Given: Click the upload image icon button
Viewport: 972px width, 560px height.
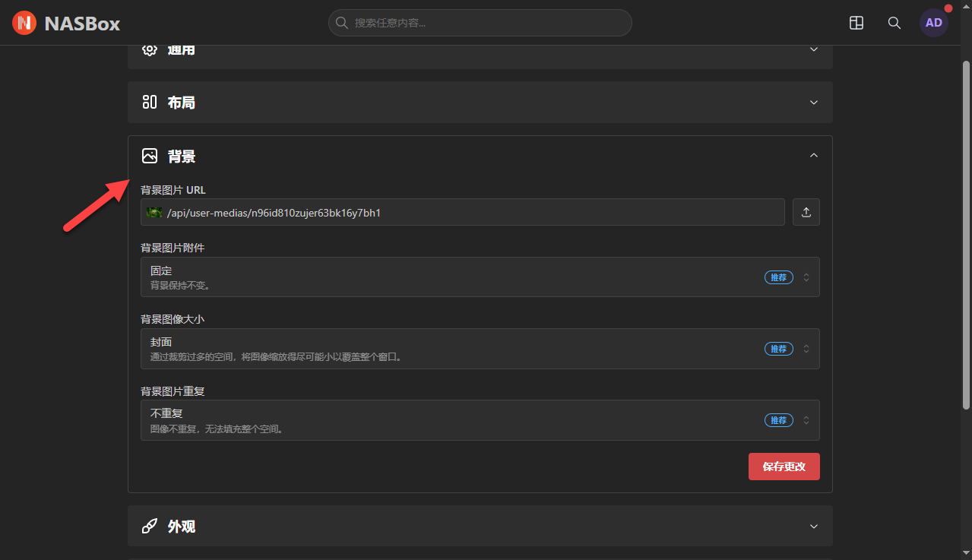Looking at the screenshot, I should click(806, 212).
